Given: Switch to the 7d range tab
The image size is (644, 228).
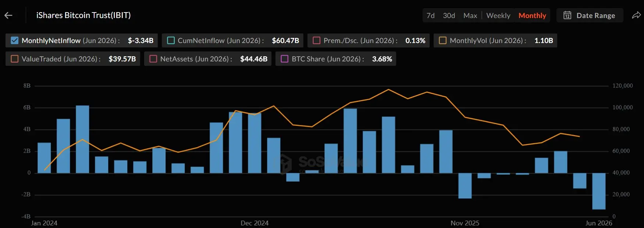Looking at the screenshot, I should click(x=430, y=15).
